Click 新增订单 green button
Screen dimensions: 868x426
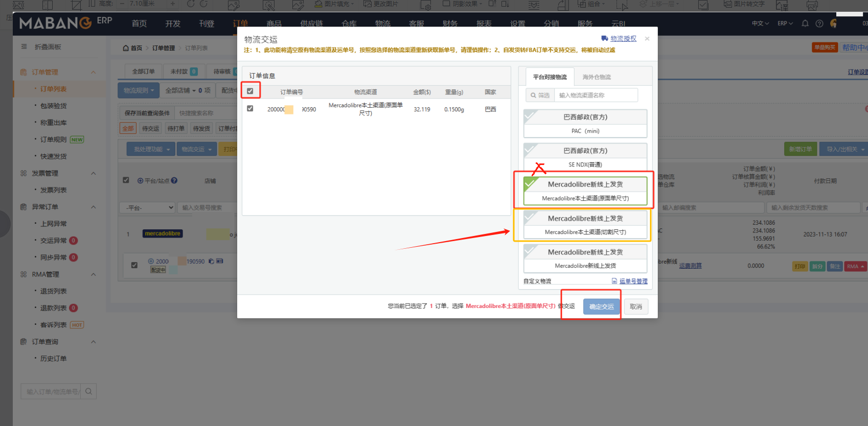coord(800,149)
